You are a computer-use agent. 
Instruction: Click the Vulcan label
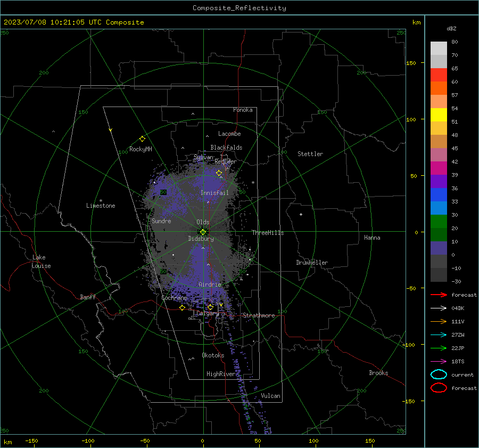pos(270,396)
